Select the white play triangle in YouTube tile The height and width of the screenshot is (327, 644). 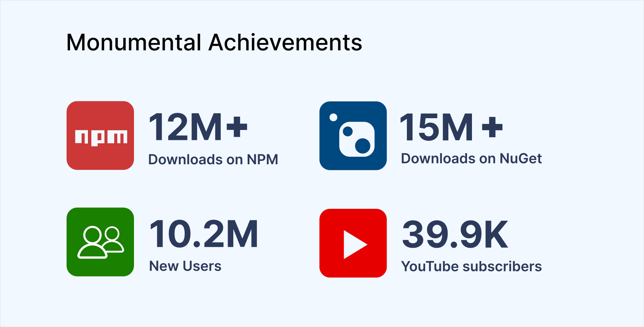[x=354, y=244]
